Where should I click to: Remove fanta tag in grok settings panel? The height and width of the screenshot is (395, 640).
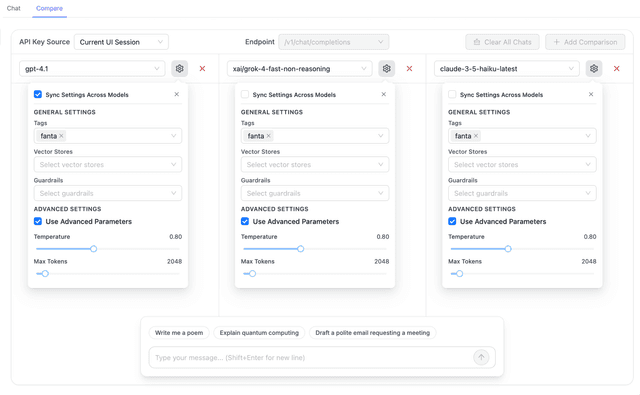(269, 136)
